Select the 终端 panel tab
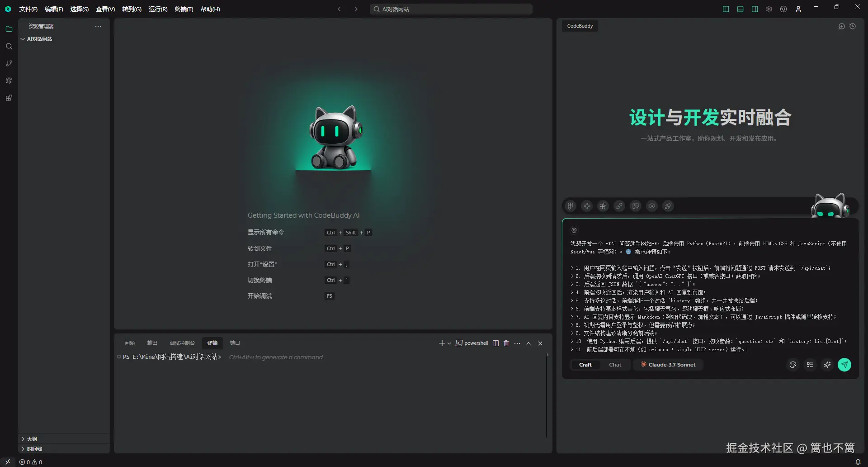The image size is (868, 467). coord(212,343)
